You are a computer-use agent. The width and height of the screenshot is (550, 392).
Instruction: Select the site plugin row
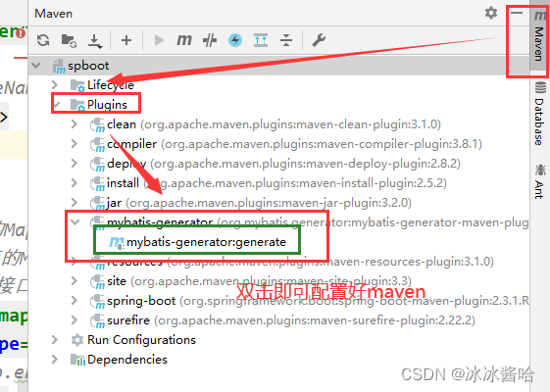coord(278,281)
